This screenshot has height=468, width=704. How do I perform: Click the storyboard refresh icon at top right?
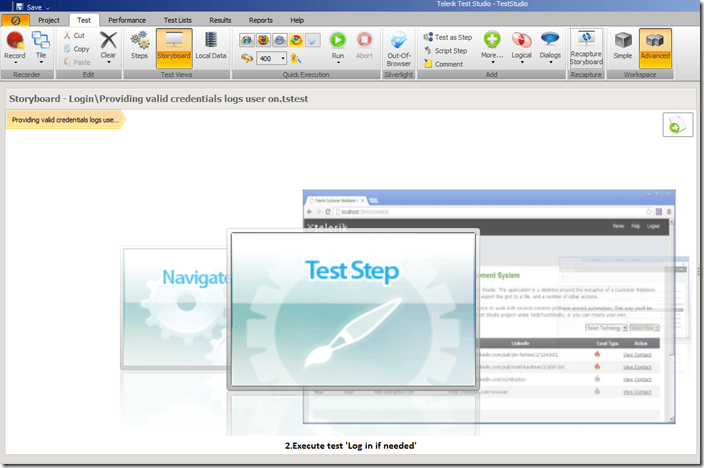click(x=678, y=125)
